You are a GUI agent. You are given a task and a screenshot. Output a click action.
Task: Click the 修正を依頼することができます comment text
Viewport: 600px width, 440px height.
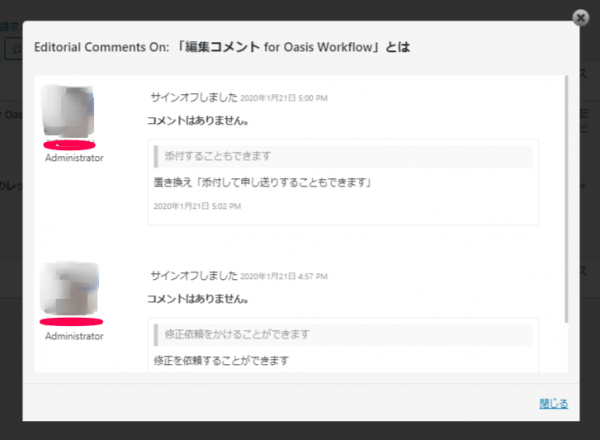221,360
